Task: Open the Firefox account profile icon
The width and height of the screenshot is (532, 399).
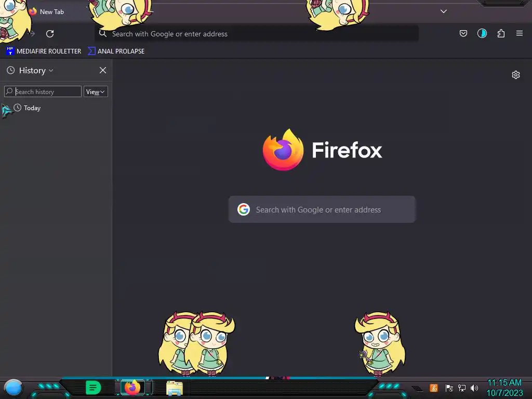Action: click(x=482, y=33)
